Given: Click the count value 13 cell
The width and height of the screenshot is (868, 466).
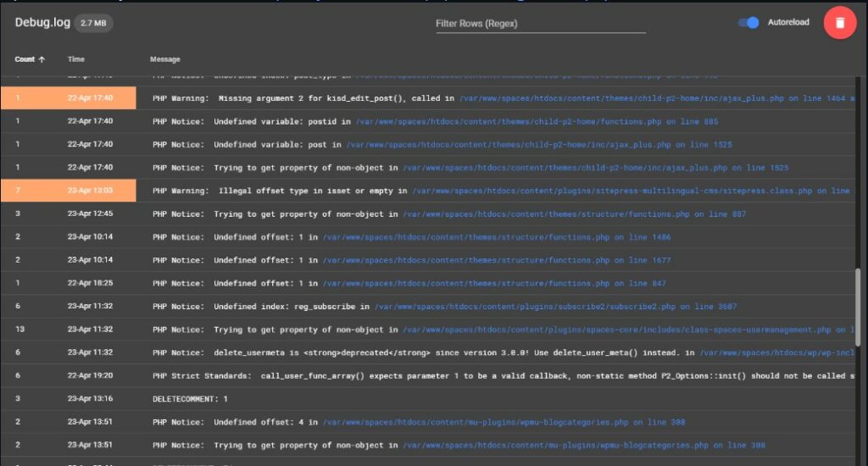Looking at the screenshot, I should coord(20,330).
